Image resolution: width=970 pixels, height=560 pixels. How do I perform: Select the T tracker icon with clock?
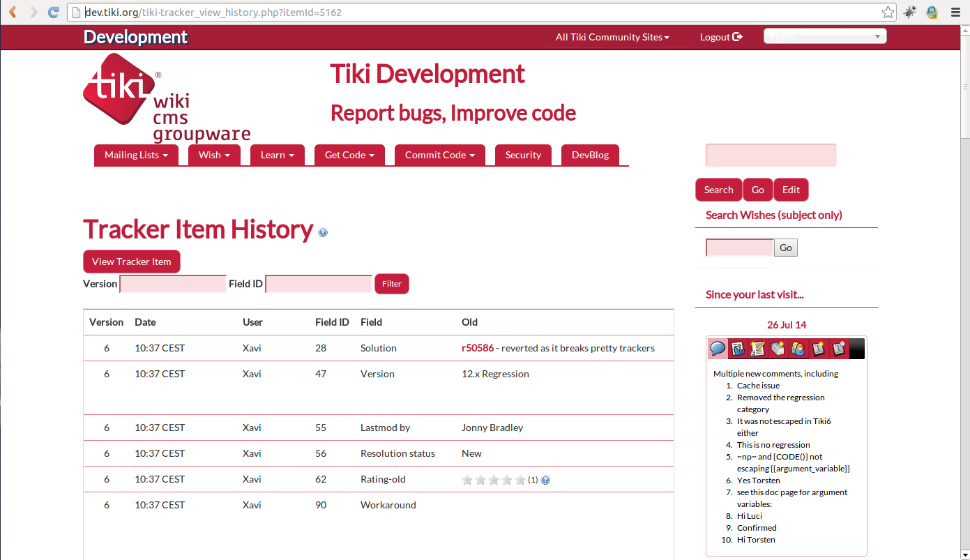[838, 349]
